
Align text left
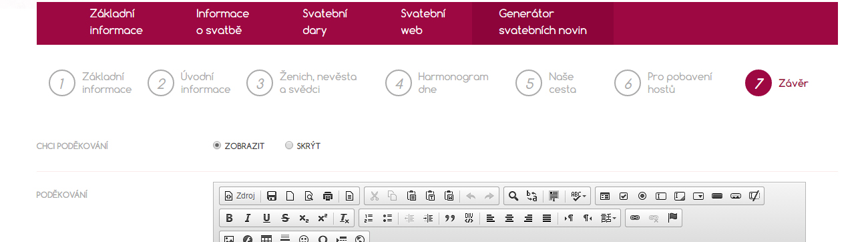point(490,218)
